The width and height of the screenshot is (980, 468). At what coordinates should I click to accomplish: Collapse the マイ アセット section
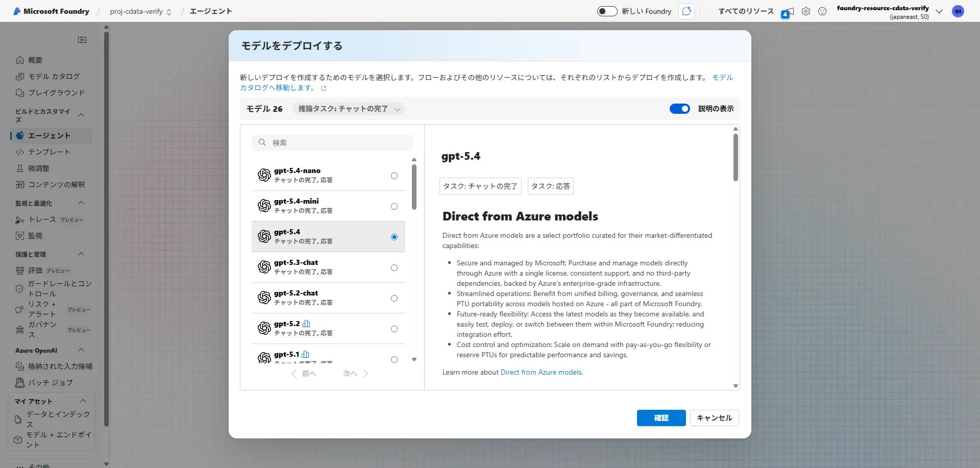[x=83, y=401]
